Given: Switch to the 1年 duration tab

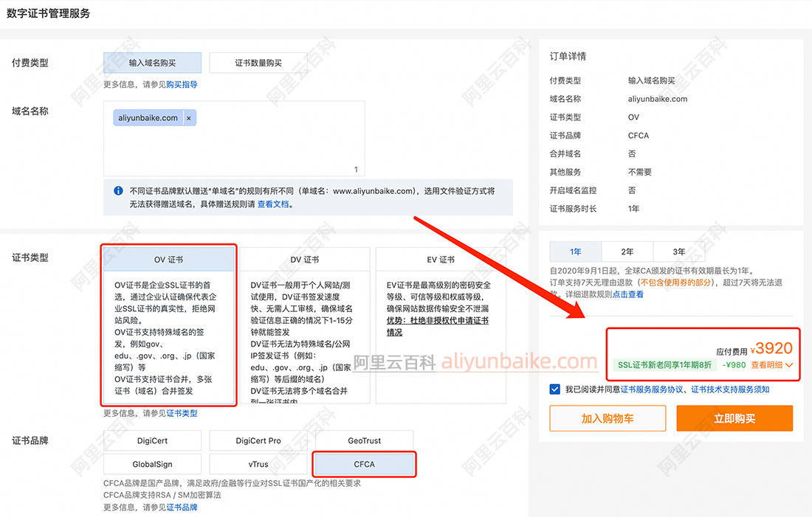Looking at the screenshot, I should 575,251.
